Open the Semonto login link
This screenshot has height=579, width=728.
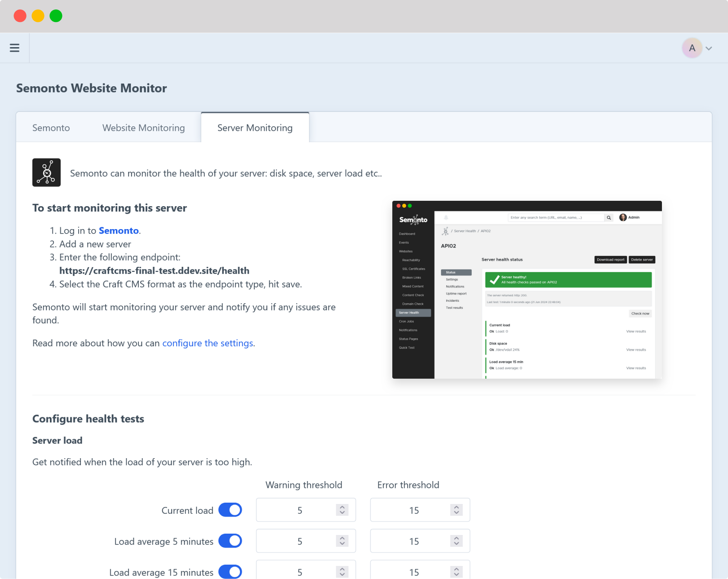(x=119, y=230)
